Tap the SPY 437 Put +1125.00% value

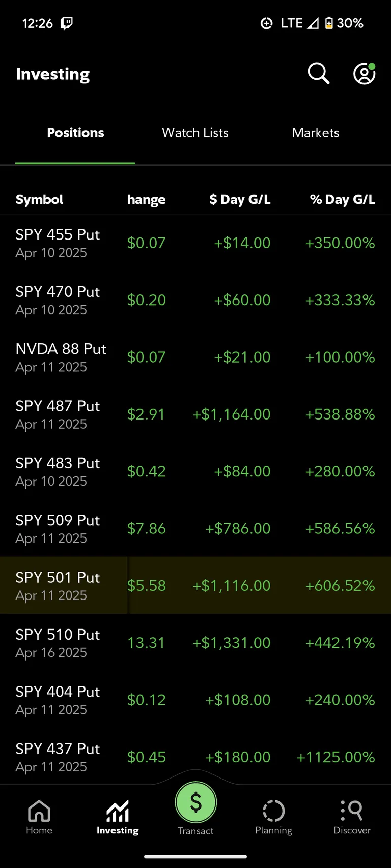336,757
